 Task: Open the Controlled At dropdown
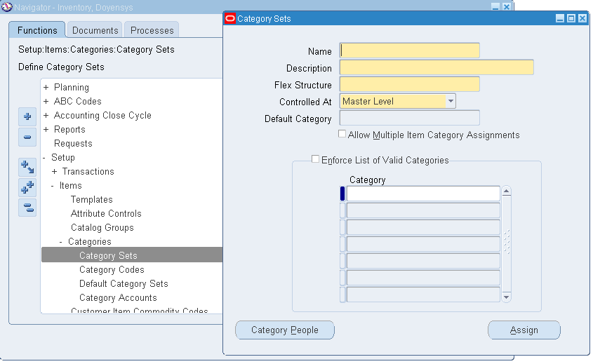pyautogui.click(x=451, y=101)
